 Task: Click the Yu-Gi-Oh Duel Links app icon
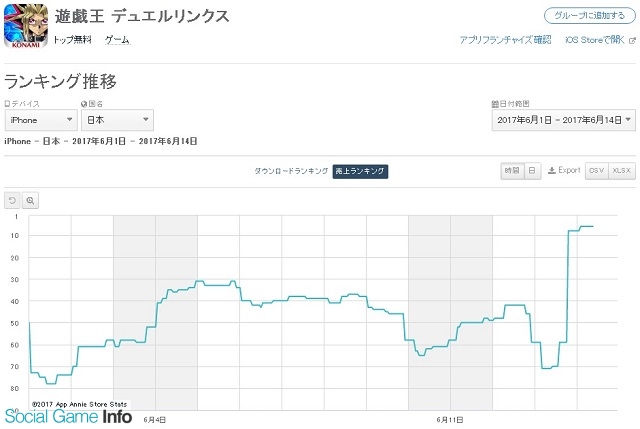click(x=26, y=26)
